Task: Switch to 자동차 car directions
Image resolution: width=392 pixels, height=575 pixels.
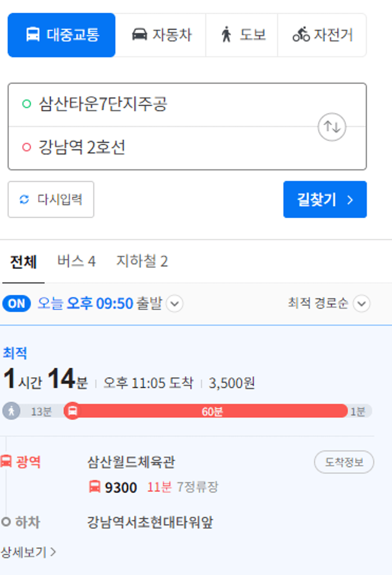Action: click(161, 35)
